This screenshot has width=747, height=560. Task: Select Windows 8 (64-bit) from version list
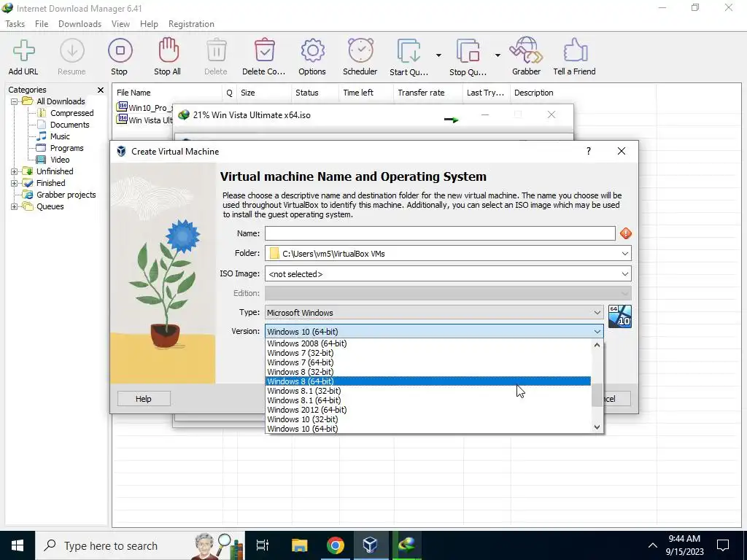click(427, 381)
